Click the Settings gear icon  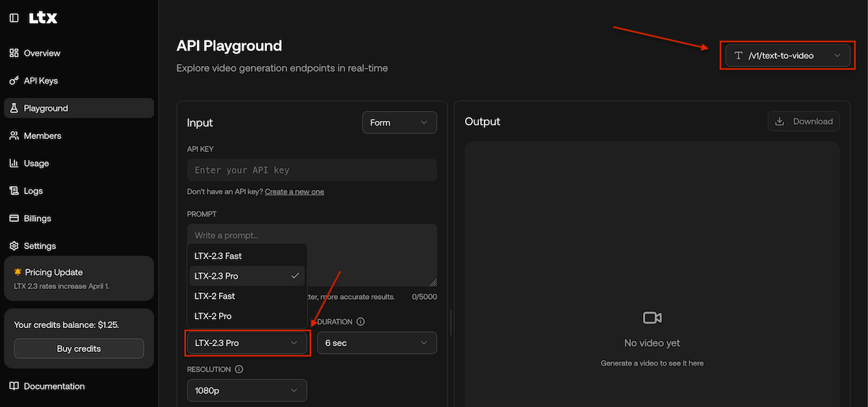coord(14,246)
